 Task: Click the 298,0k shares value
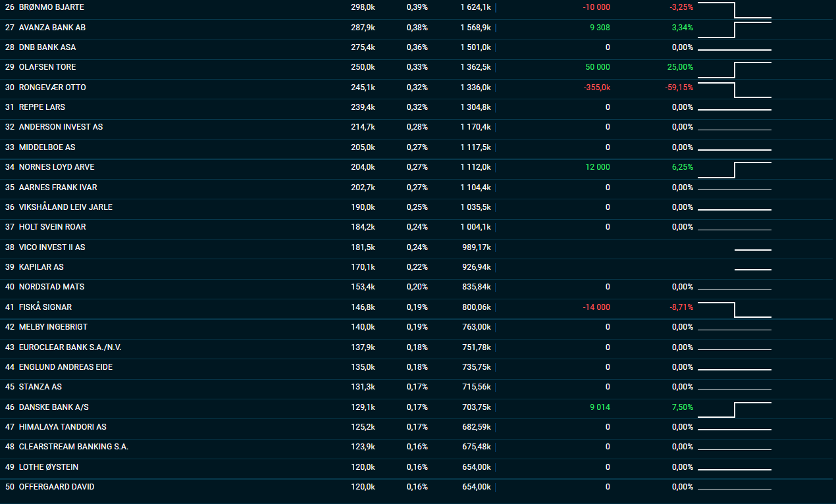[x=363, y=7]
